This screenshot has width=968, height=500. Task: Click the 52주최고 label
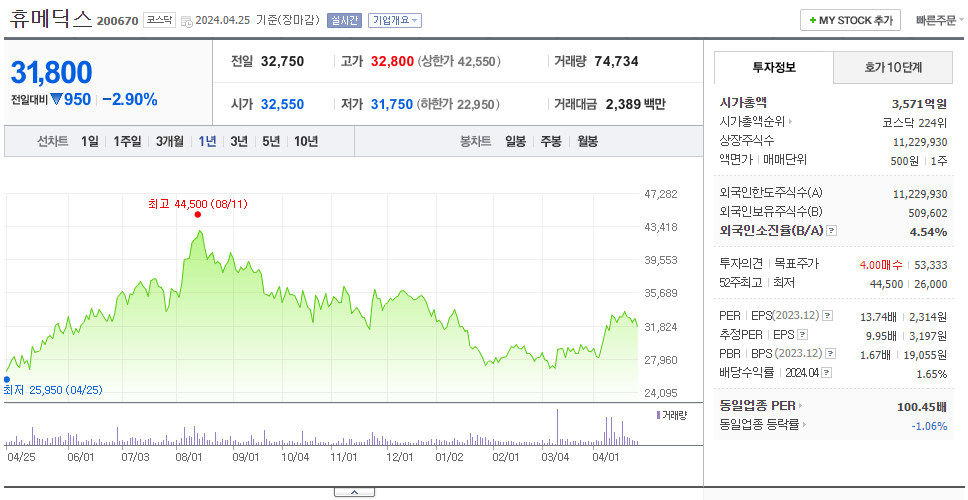[740, 283]
